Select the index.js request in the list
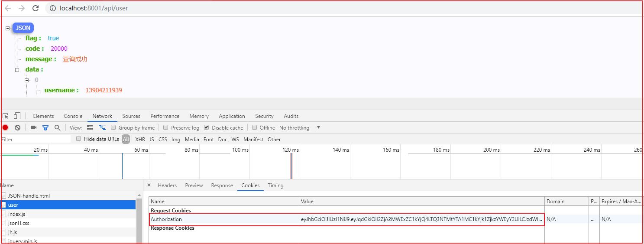 [x=16, y=214]
